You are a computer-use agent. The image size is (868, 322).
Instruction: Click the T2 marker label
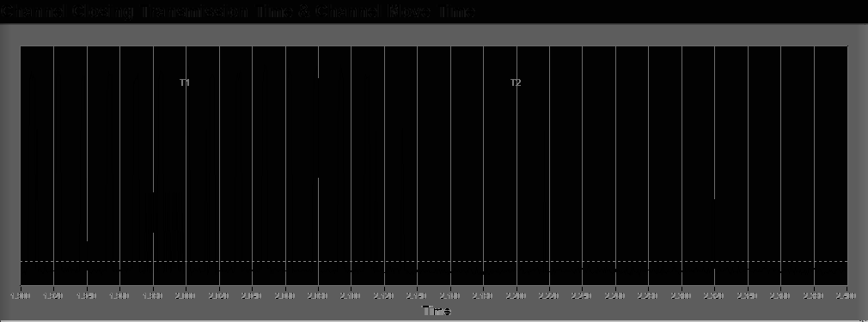[516, 82]
